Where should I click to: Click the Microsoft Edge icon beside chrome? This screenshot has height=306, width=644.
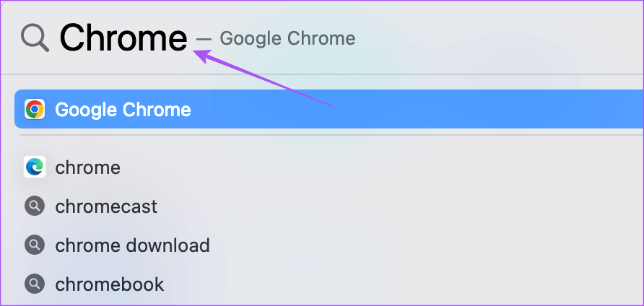(34, 167)
